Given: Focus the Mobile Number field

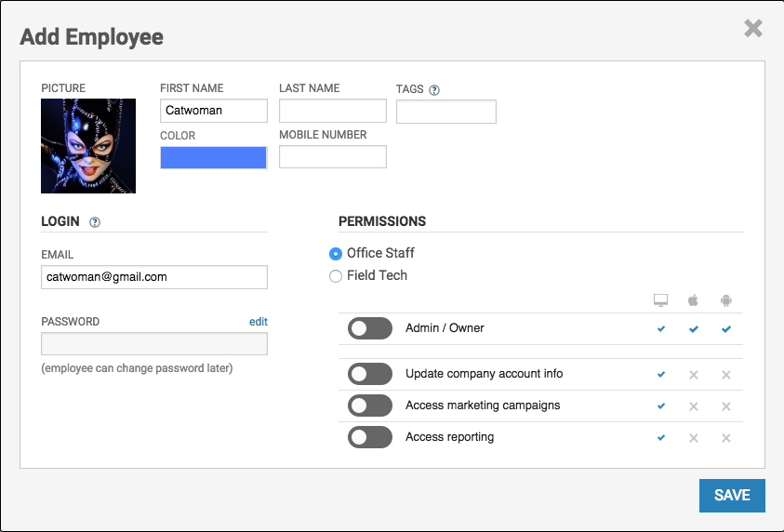Looking at the screenshot, I should (x=332, y=157).
